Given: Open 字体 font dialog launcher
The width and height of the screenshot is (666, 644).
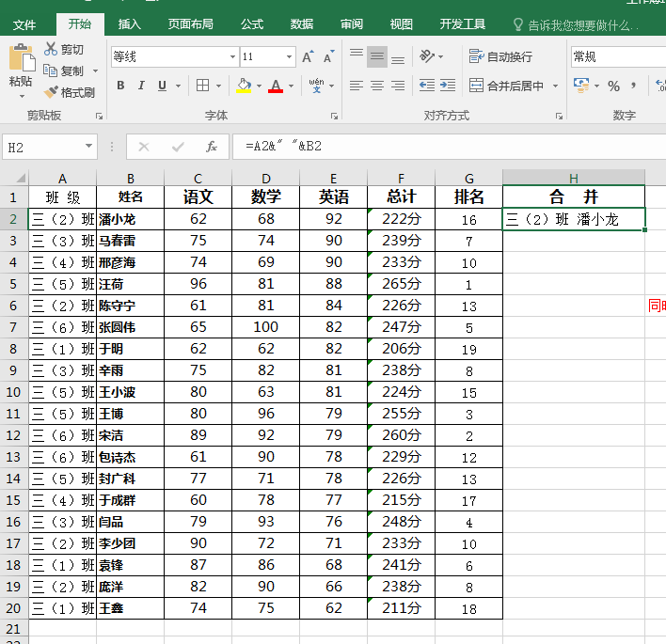Looking at the screenshot, I should (x=334, y=116).
